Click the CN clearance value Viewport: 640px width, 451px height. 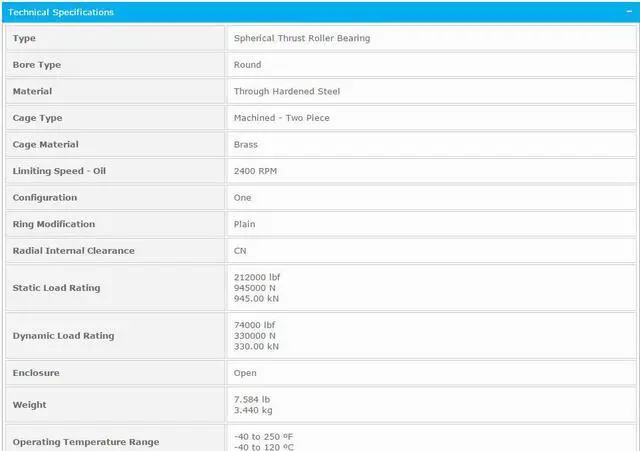240,250
